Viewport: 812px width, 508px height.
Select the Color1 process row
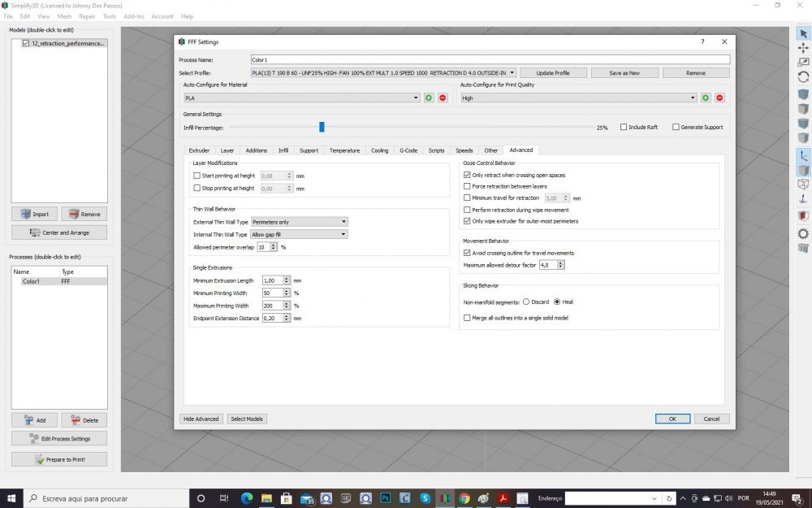point(59,281)
